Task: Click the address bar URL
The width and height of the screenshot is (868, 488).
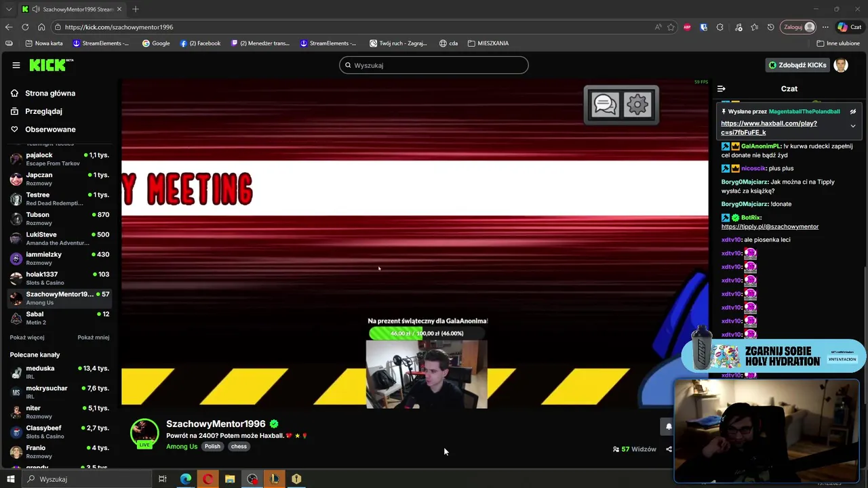Action: (x=119, y=27)
